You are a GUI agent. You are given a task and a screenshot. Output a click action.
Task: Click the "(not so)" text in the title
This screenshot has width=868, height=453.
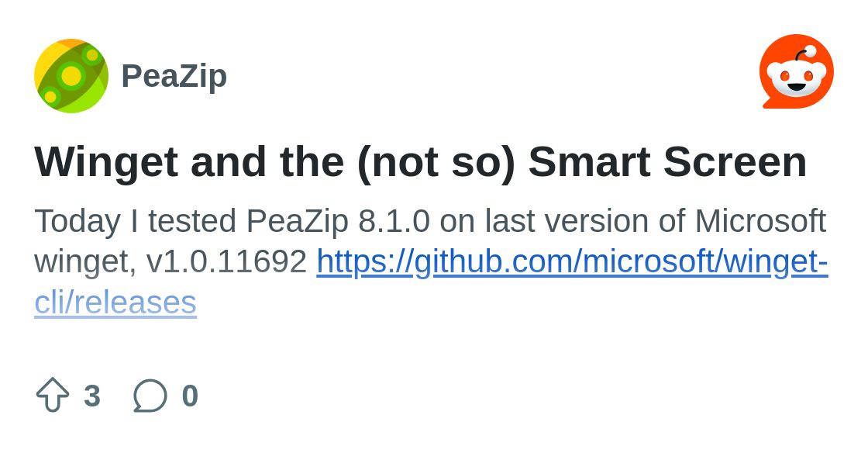436,162
